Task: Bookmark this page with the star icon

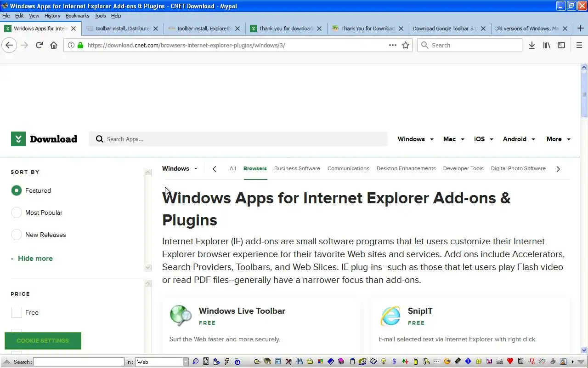Action: coord(406,45)
